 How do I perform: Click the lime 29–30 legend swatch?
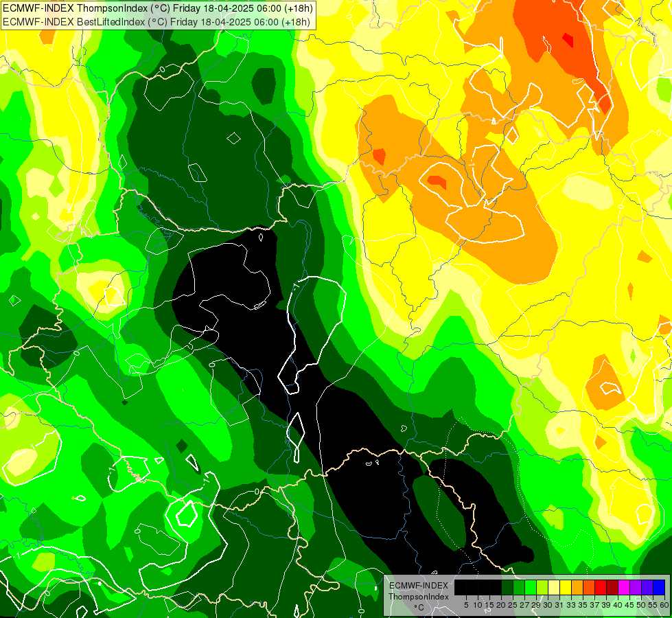[x=542, y=587]
